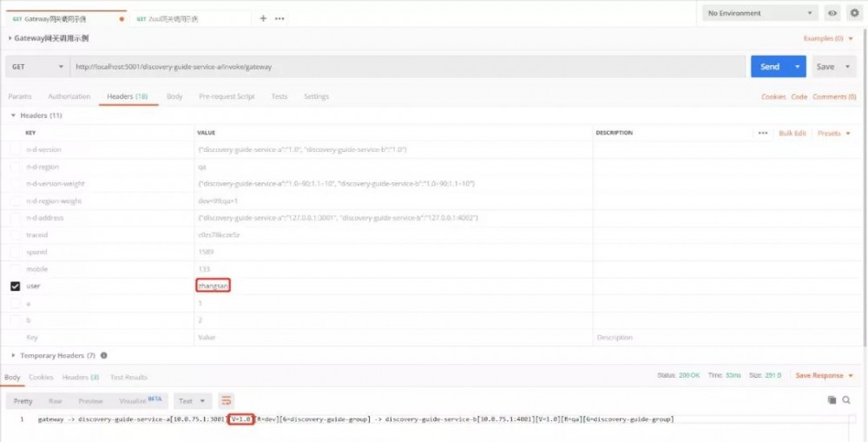This screenshot has height=442, width=868.
Task: Open response Cookies tab
Action: (x=41, y=377)
